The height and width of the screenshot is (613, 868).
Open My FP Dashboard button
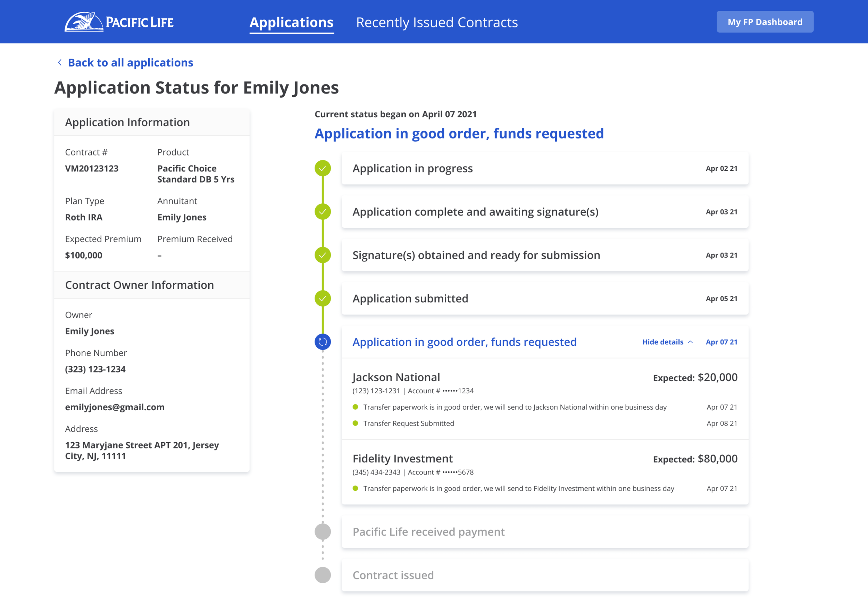765,22
